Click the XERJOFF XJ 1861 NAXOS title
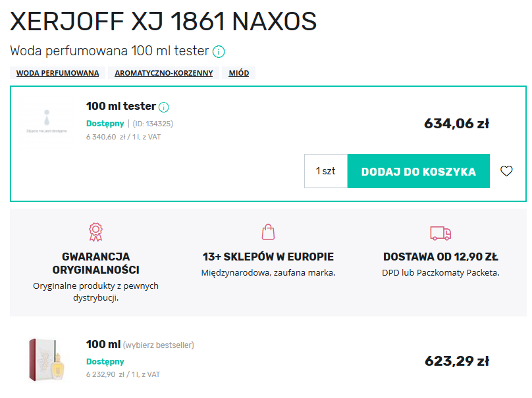 coord(162,22)
